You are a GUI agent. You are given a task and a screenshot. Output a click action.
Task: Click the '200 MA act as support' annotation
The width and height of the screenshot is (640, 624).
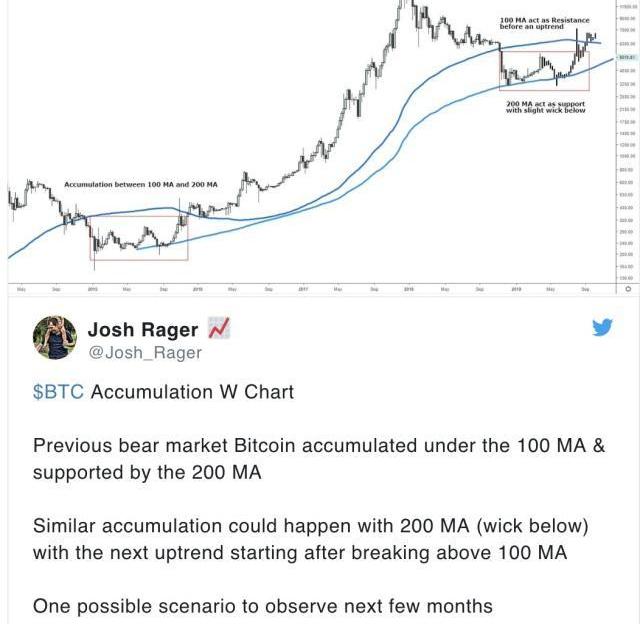[x=545, y=106]
